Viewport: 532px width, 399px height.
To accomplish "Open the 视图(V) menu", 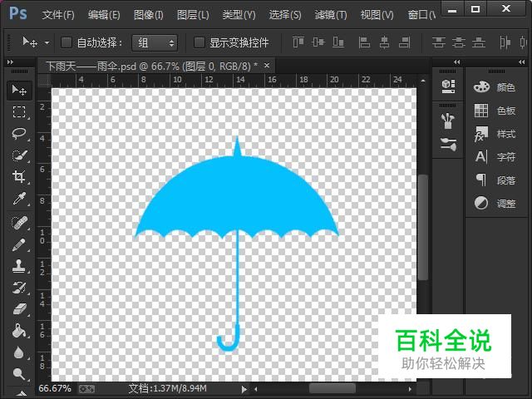I will click(377, 15).
